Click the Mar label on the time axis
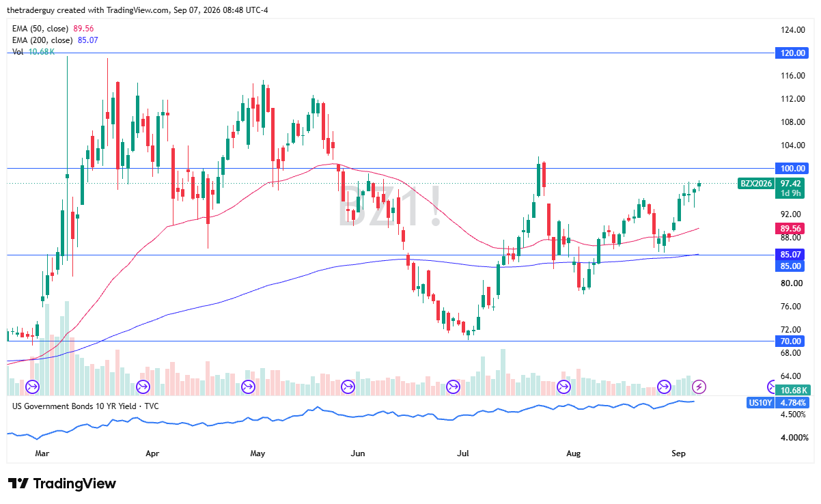 pyautogui.click(x=42, y=453)
